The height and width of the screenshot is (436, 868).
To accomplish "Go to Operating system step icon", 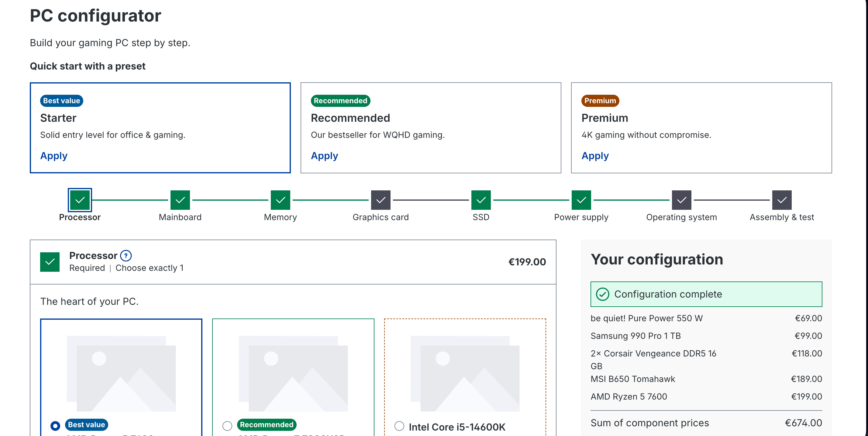I will tap(682, 200).
